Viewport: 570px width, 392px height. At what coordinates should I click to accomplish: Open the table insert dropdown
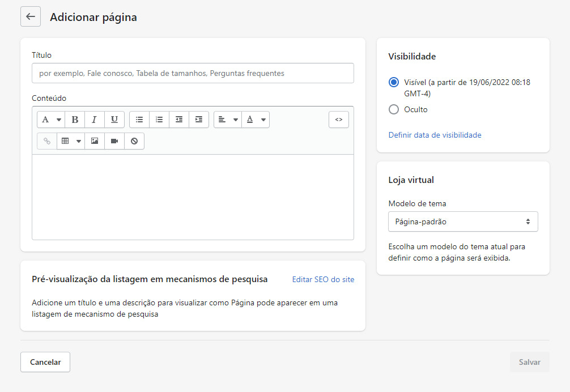click(x=70, y=140)
